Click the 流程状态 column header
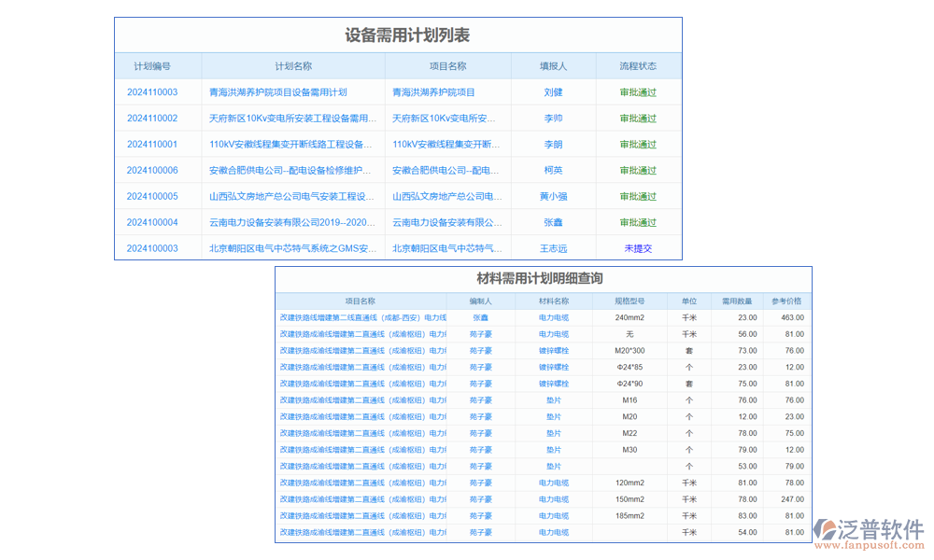 pos(639,65)
